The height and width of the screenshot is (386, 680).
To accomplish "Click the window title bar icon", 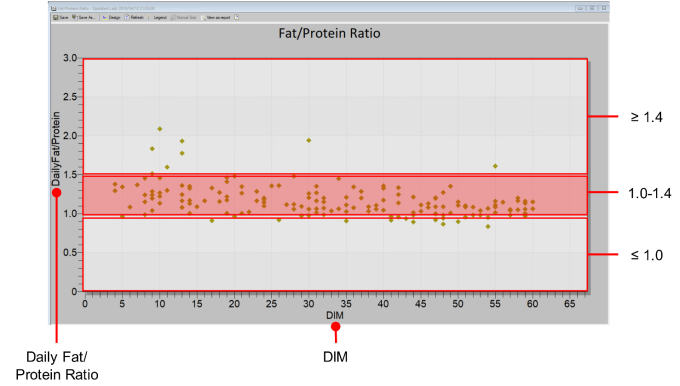I will pyautogui.click(x=54, y=8).
